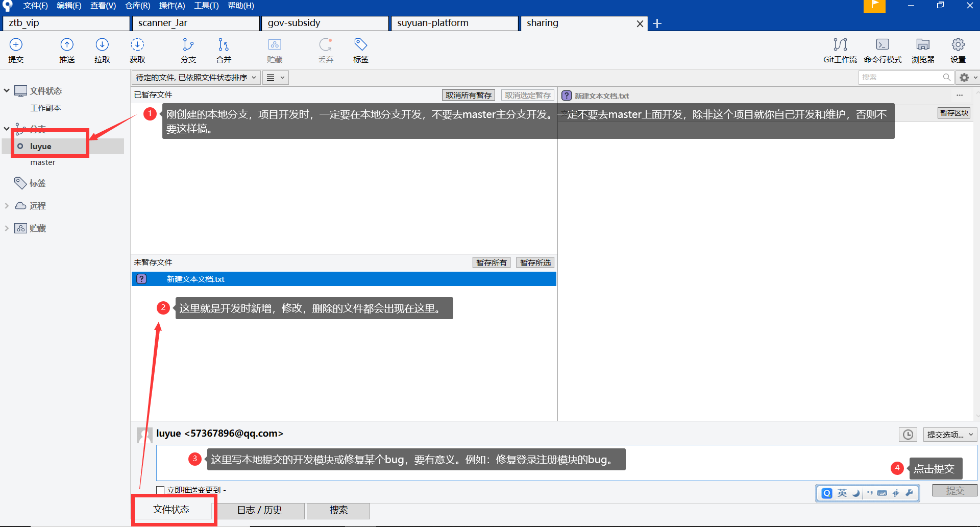Image resolution: width=980 pixels, height=527 pixels.
Task: Click the orange flag notification icon
Action: click(x=874, y=6)
